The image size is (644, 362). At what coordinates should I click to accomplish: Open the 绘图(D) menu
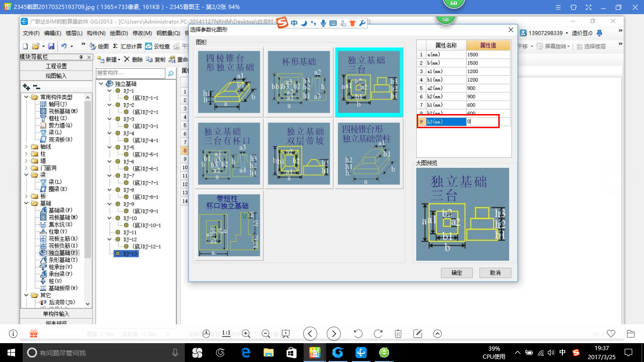[x=119, y=33]
